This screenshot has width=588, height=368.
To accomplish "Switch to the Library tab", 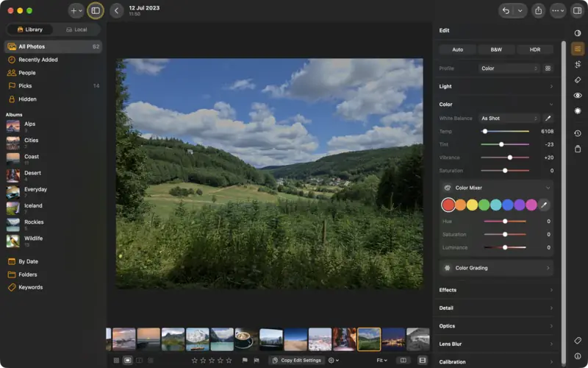I will pos(30,29).
